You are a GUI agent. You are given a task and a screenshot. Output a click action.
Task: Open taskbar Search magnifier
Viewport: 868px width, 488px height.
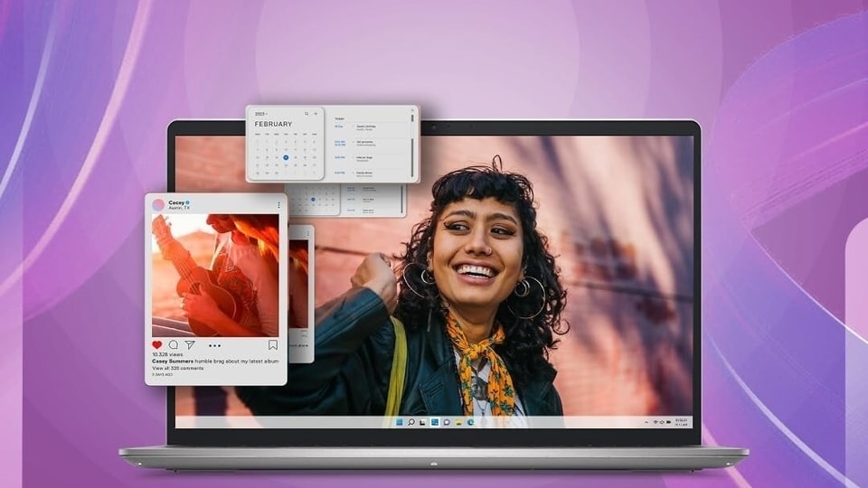(411, 422)
